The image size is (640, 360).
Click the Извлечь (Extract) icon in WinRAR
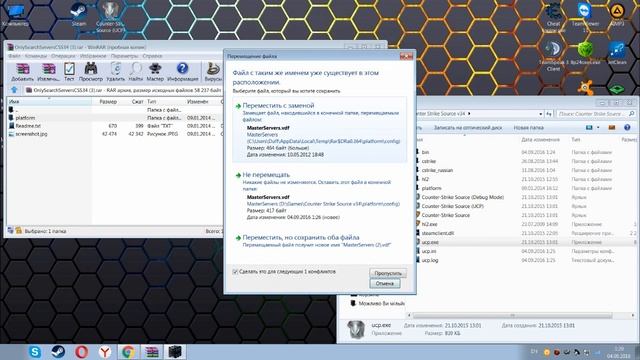[x=48, y=72]
